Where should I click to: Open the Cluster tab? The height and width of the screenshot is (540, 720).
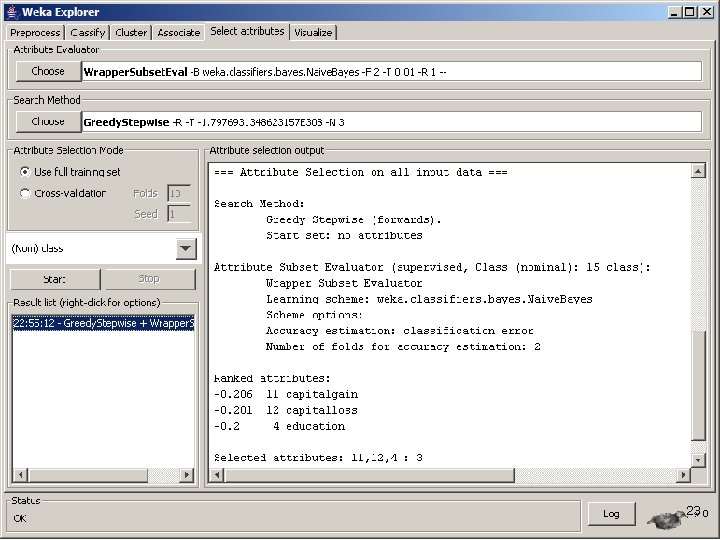pos(131,33)
